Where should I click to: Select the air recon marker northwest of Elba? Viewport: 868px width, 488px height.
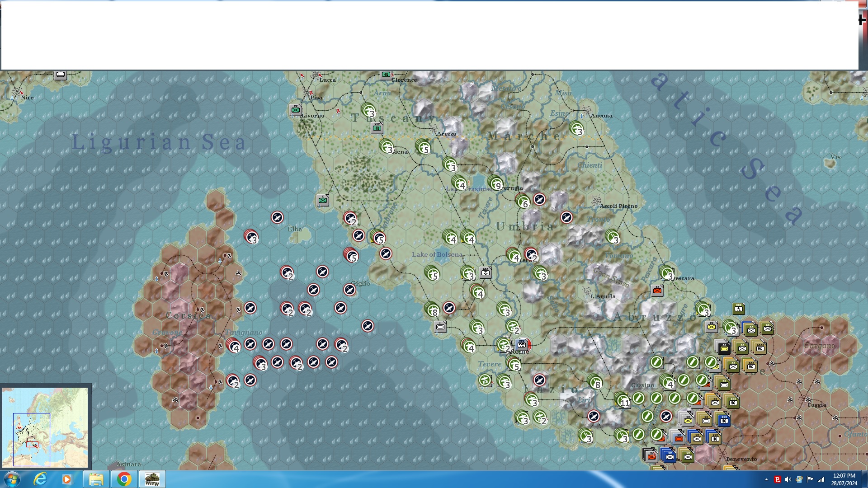(x=277, y=217)
